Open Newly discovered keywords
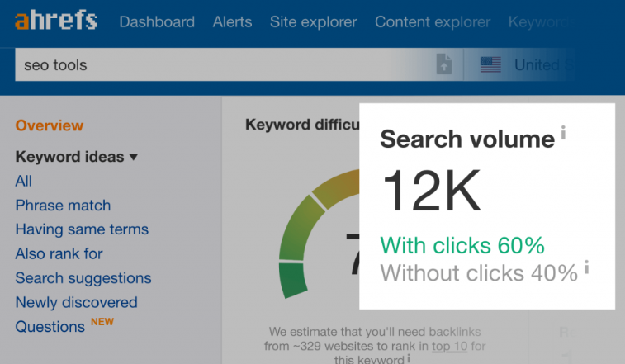Viewport: 625px width, 364px height. [x=76, y=303]
